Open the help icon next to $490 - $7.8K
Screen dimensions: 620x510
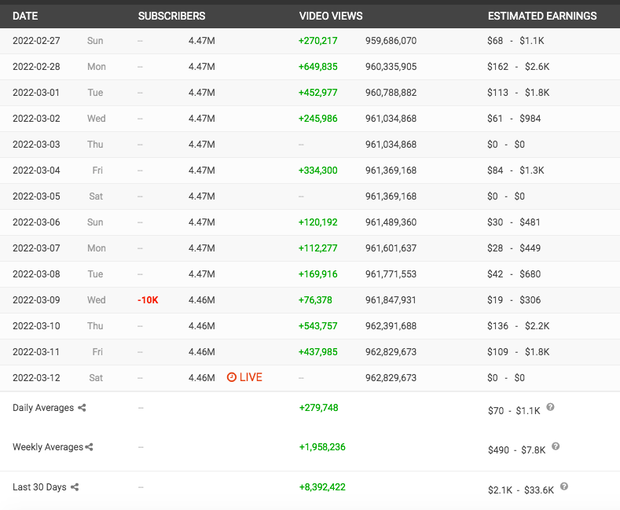[x=556, y=446]
